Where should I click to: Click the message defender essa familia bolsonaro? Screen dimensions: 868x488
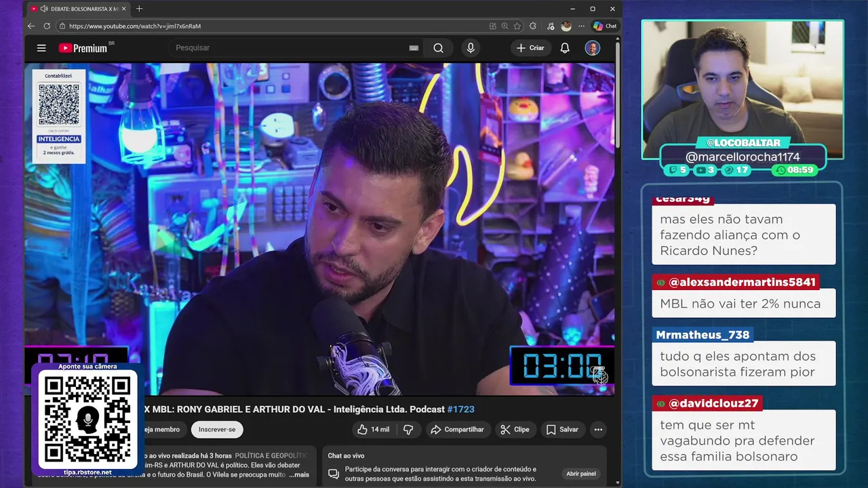point(744,441)
